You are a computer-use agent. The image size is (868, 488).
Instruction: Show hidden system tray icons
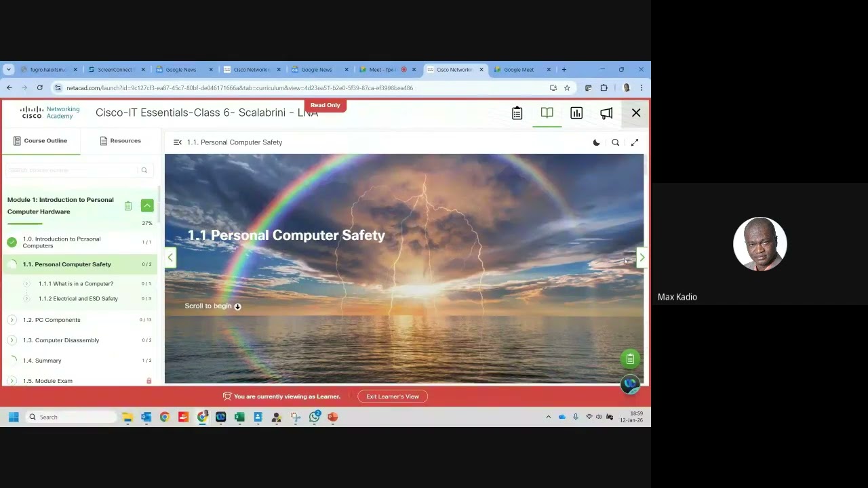click(x=548, y=418)
